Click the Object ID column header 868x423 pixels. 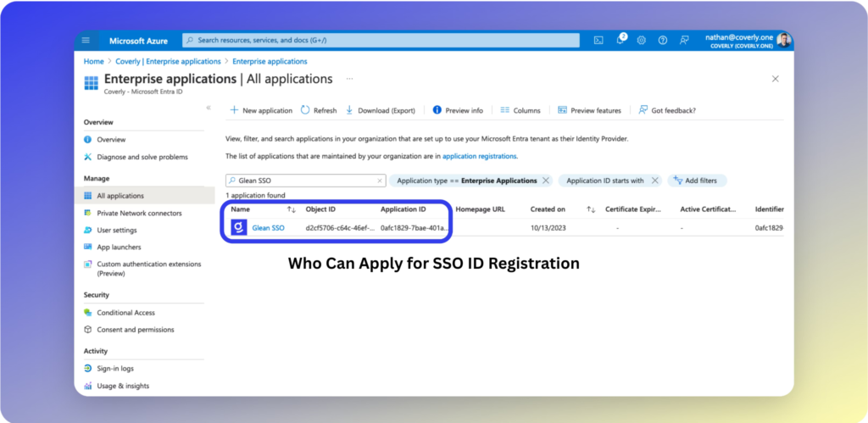[x=320, y=209]
